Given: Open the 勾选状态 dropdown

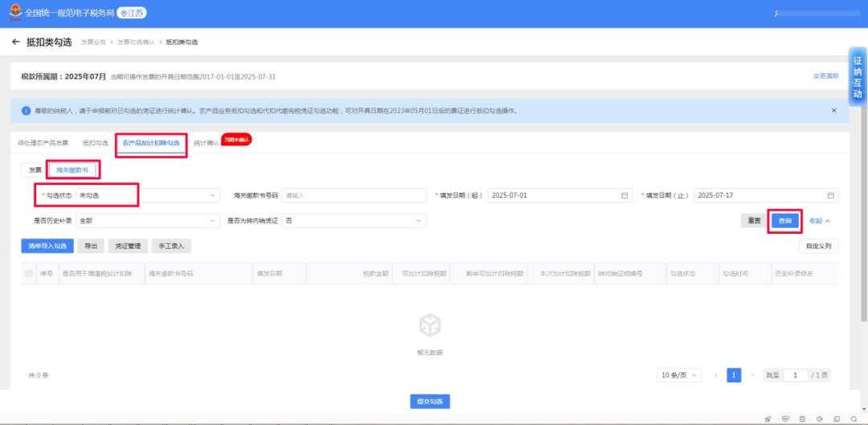Looking at the screenshot, I should coord(147,195).
